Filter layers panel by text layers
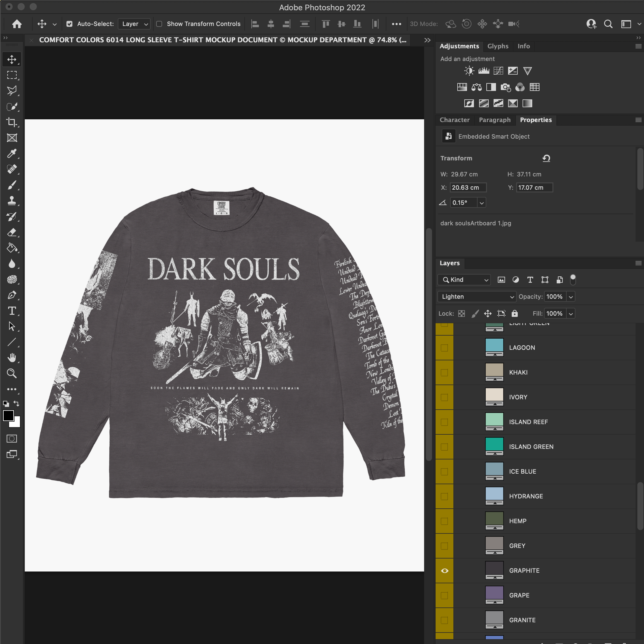 pos(530,280)
